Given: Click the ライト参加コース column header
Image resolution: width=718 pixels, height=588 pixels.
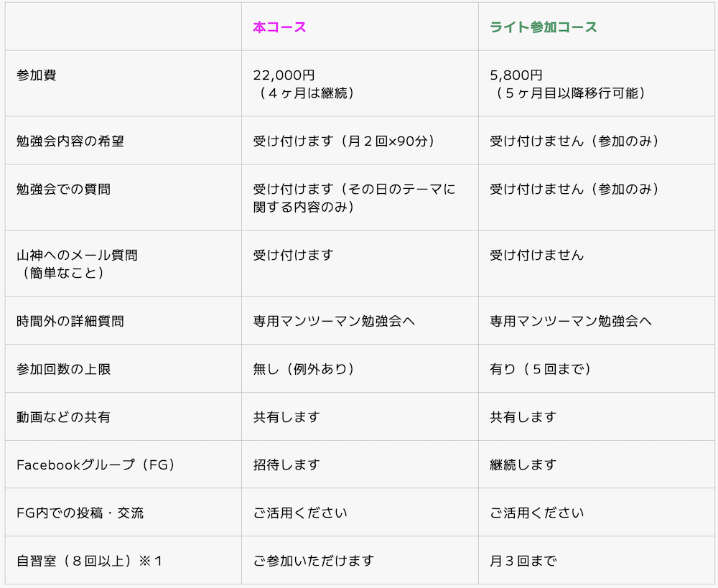Looking at the screenshot, I should pyautogui.click(x=543, y=27).
